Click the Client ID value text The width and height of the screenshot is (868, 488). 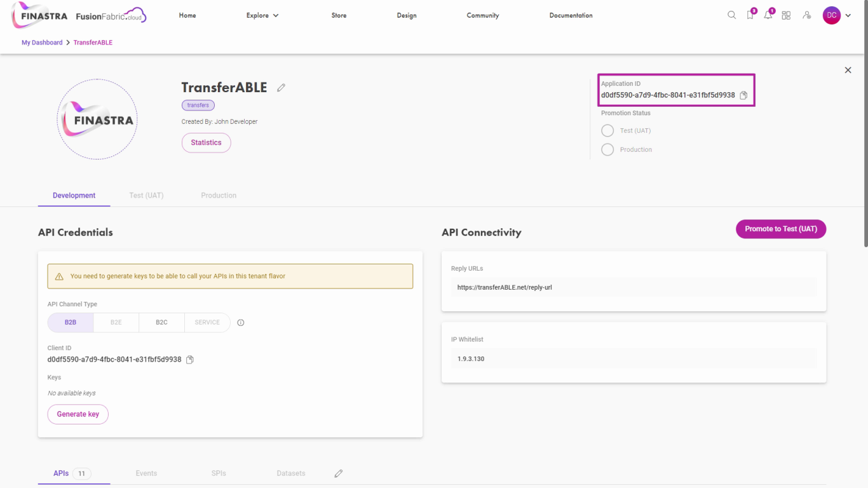(114, 360)
